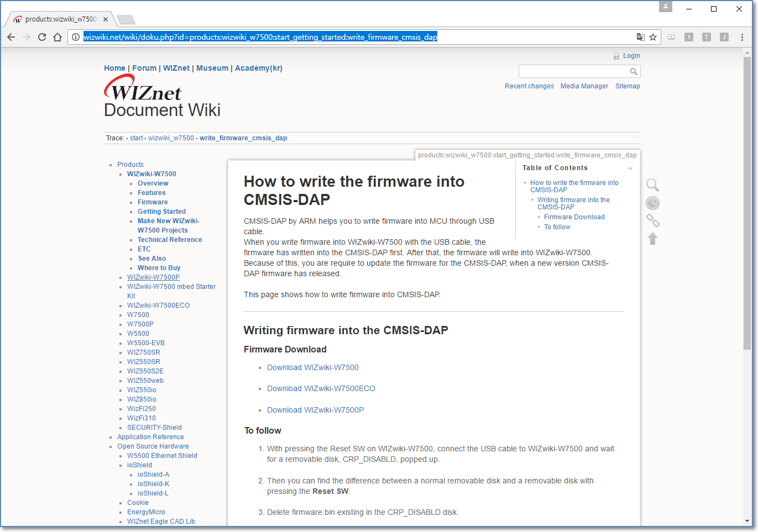
Task: Open Media Manager link
Action: (584, 86)
